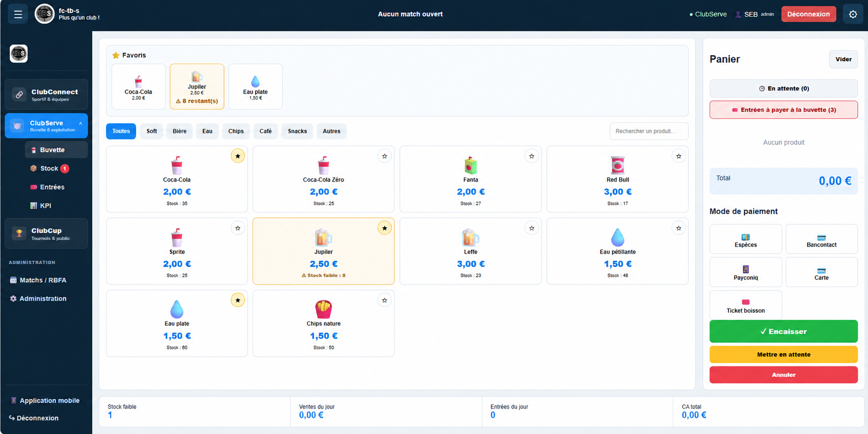Open the Chips category tab
This screenshot has height=434, width=868.
pos(236,131)
